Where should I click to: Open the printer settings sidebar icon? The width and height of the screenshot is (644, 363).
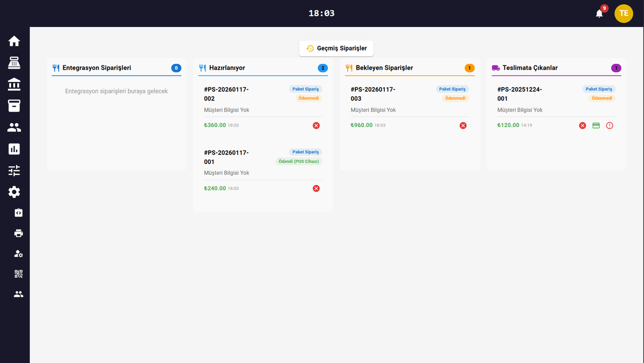point(19,233)
